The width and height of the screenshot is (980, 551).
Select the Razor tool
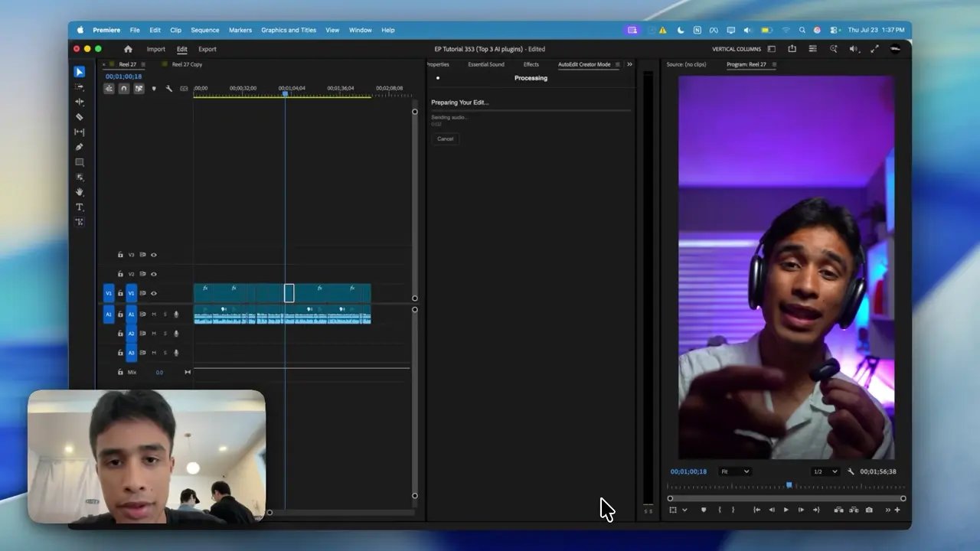tap(79, 117)
